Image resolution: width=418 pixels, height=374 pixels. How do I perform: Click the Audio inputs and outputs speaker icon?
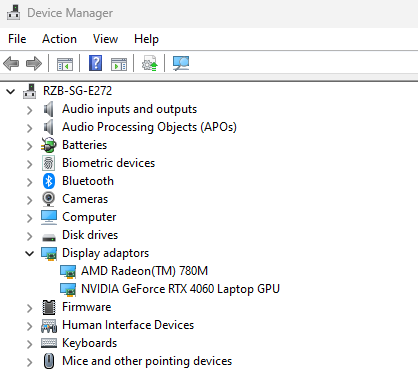(49, 109)
